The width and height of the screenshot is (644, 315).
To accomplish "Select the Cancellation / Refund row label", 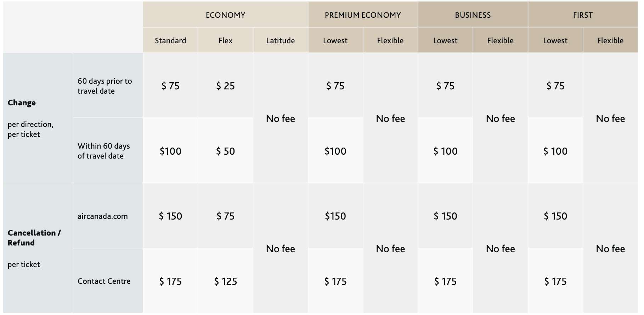I will tap(34, 238).
